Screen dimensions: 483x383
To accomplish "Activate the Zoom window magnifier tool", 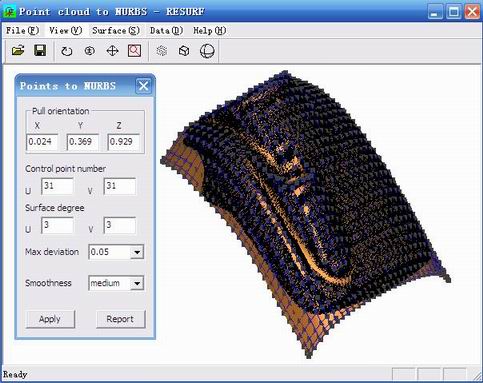I will 134,51.
